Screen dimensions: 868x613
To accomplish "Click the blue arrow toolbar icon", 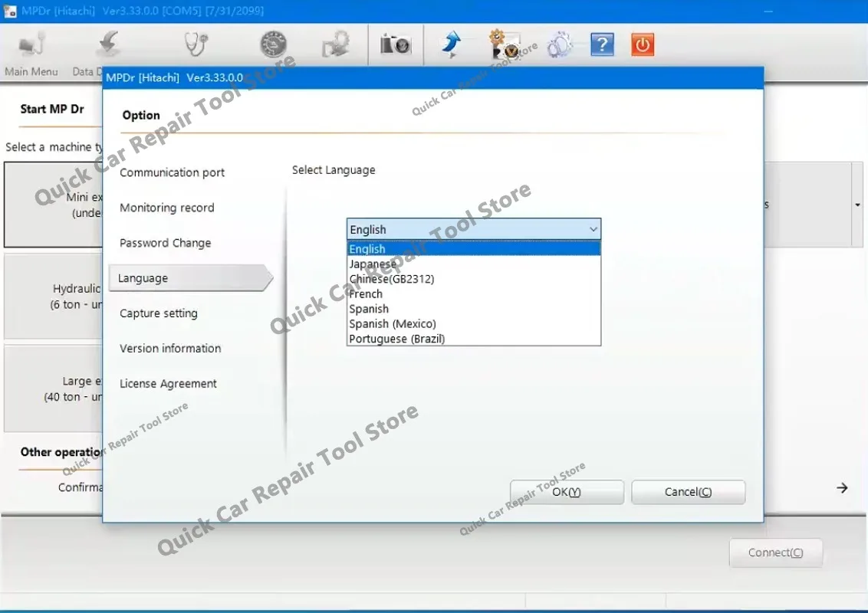I will [x=451, y=44].
